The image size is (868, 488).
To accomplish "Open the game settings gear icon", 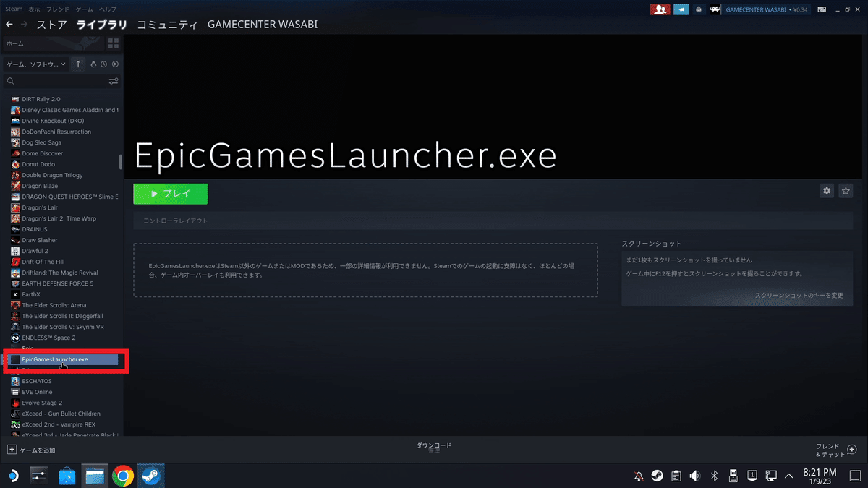I will tap(827, 191).
